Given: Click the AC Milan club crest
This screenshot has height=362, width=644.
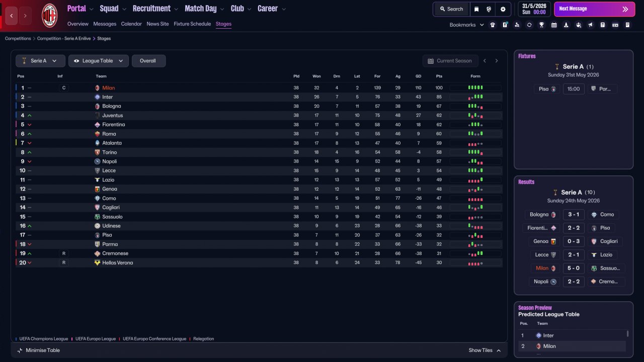Looking at the screenshot, I should (x=49, y=15).
